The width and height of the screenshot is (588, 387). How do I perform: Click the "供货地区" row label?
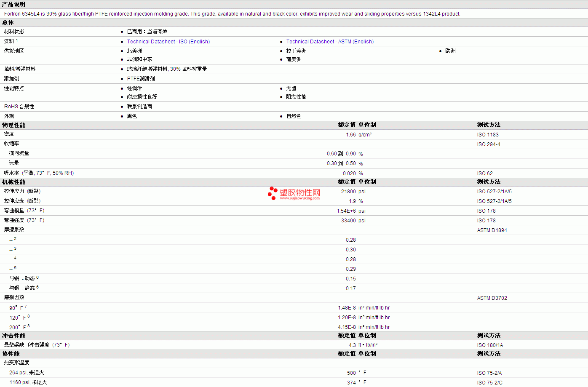click(14, 51)
